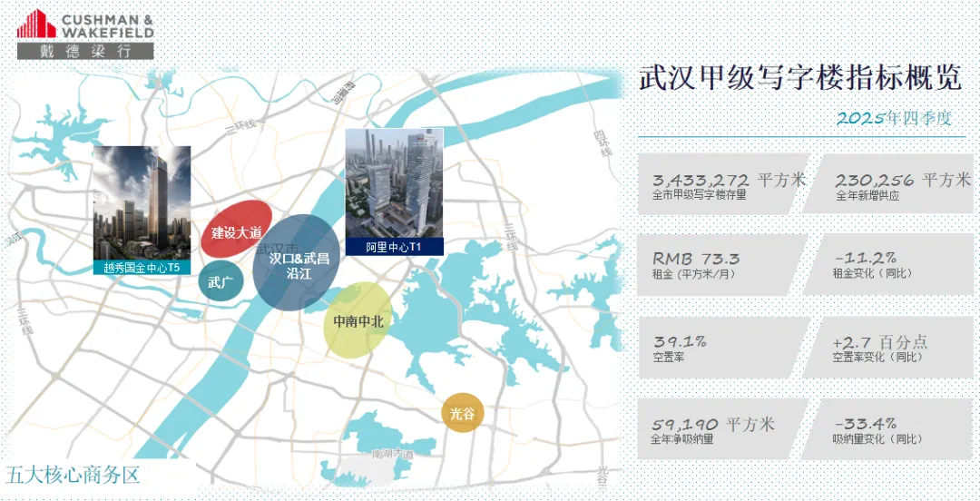The width and height of the screenshot is (980, 501).
Task: Select the 汉口&武昌沿江 district bubble
Action: 296,262
